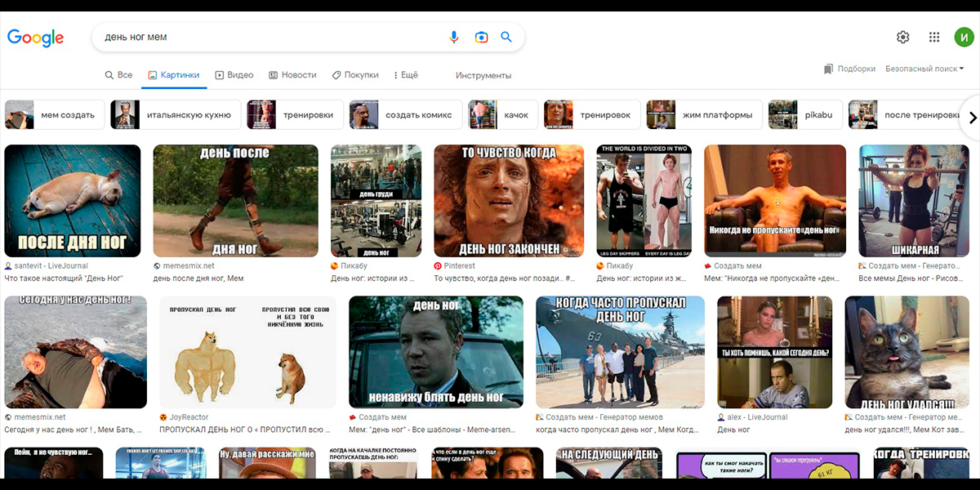
Task: Click the Google logo
Action: 35,38
